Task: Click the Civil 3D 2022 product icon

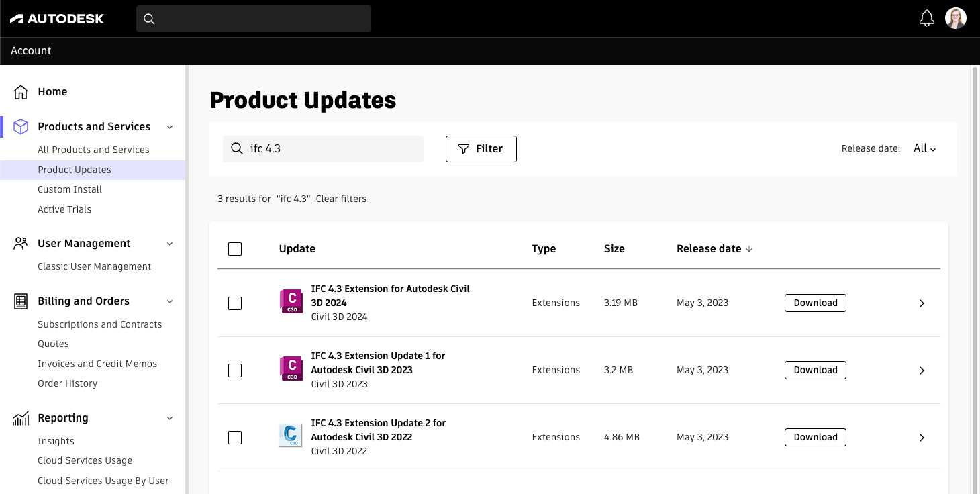Action: point(291,436)
